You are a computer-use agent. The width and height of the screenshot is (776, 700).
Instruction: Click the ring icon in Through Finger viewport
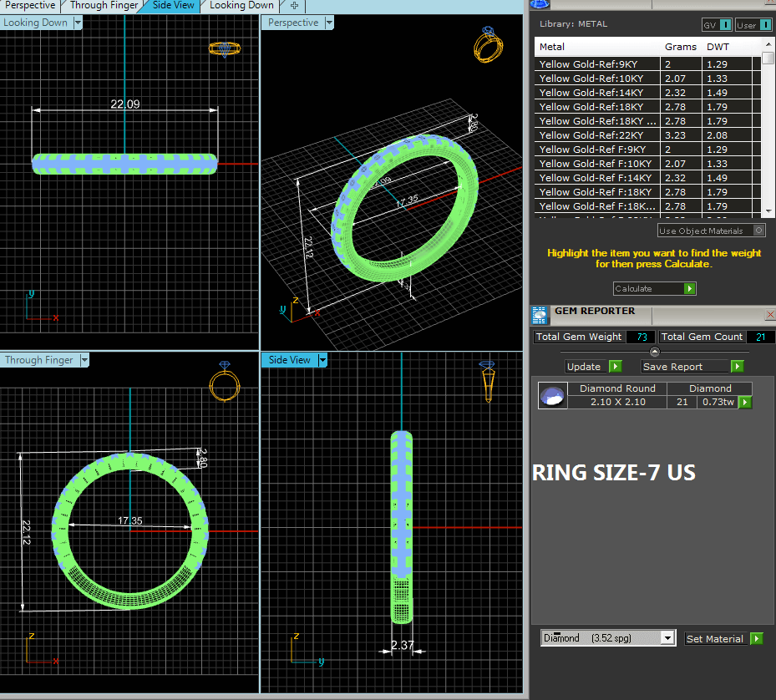point(224,383)
